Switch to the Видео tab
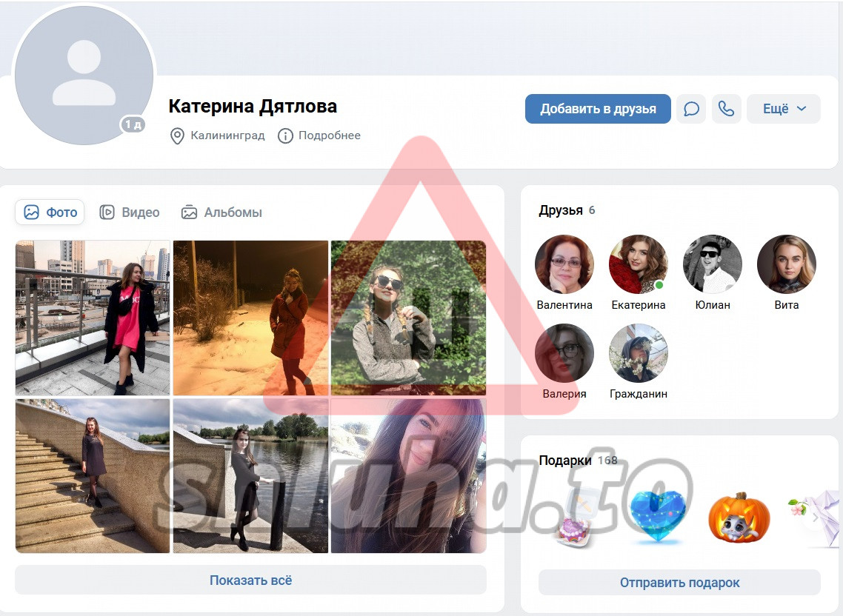Viewport: 843px width, 616px height. 130,212
